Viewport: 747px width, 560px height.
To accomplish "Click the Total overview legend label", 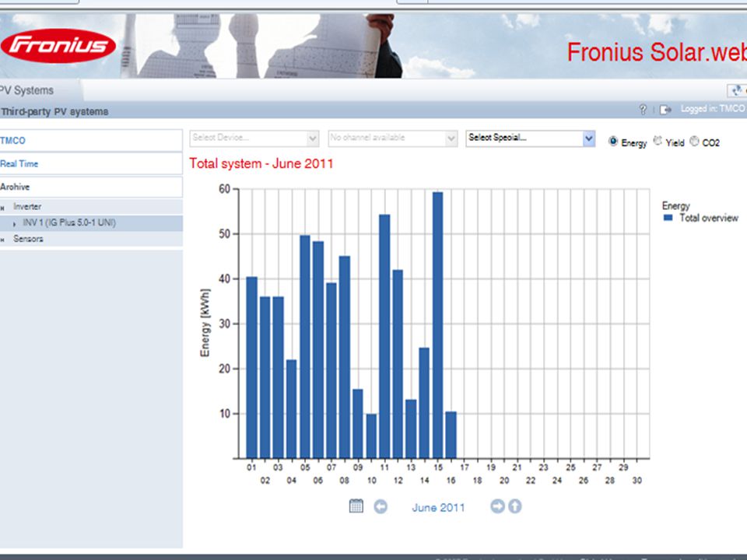I will click(x=708, y=218).
